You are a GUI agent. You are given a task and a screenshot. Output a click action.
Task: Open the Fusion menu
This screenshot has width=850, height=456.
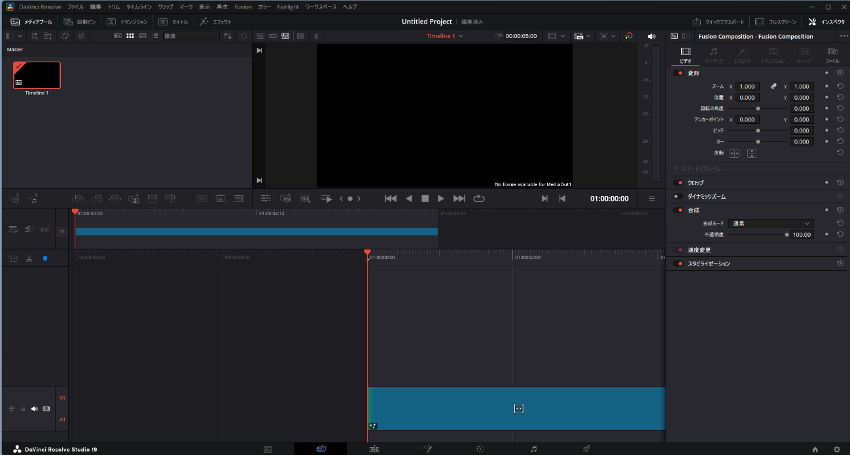(243, 6)
